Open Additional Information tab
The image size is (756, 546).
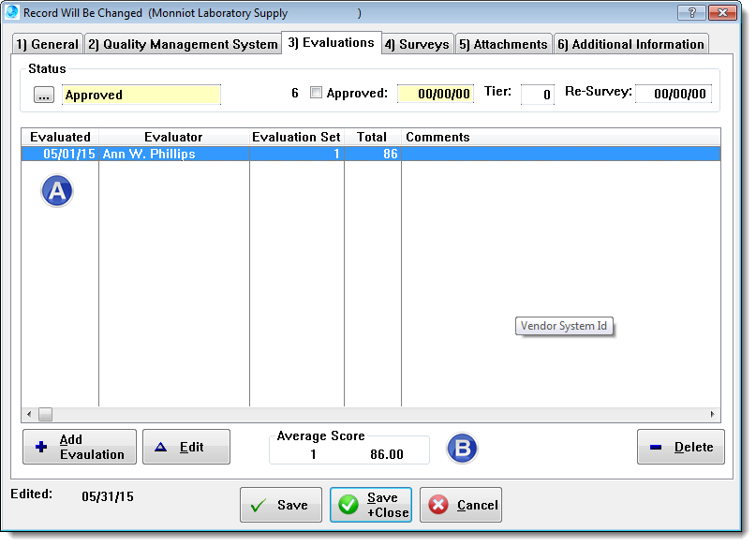pyautogui.click(x=630, y=44)
